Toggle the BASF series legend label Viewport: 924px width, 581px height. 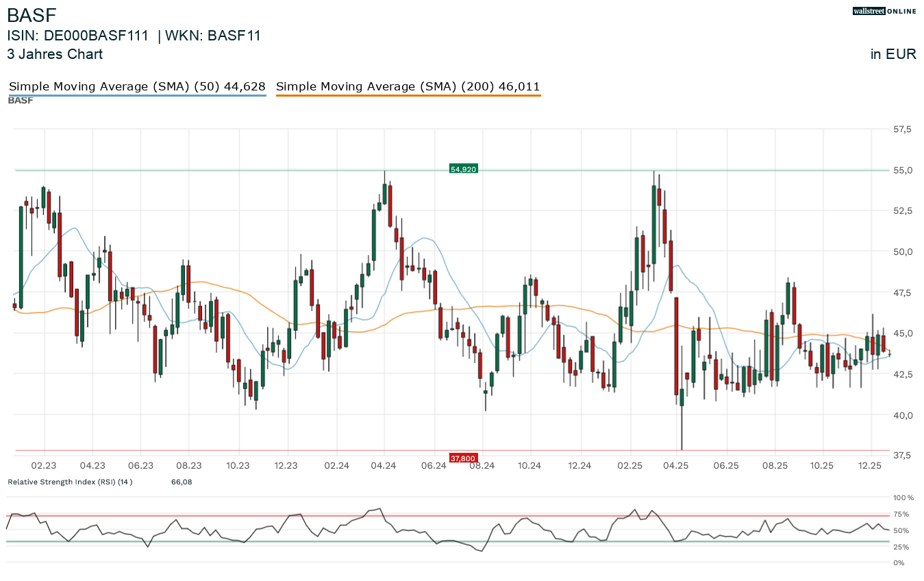21,101
